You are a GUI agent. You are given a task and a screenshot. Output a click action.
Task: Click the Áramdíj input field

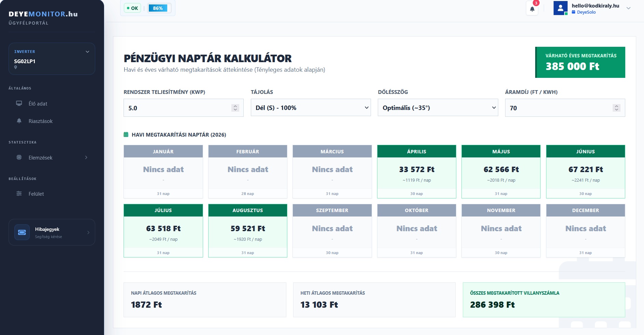[x=565, y=108]
